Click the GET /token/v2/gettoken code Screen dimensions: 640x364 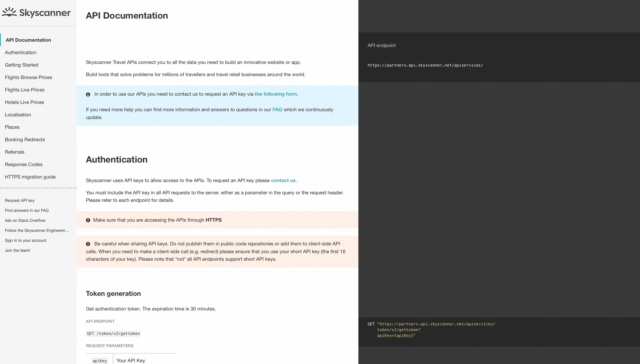pyautogui.click(x=113, y=334)
